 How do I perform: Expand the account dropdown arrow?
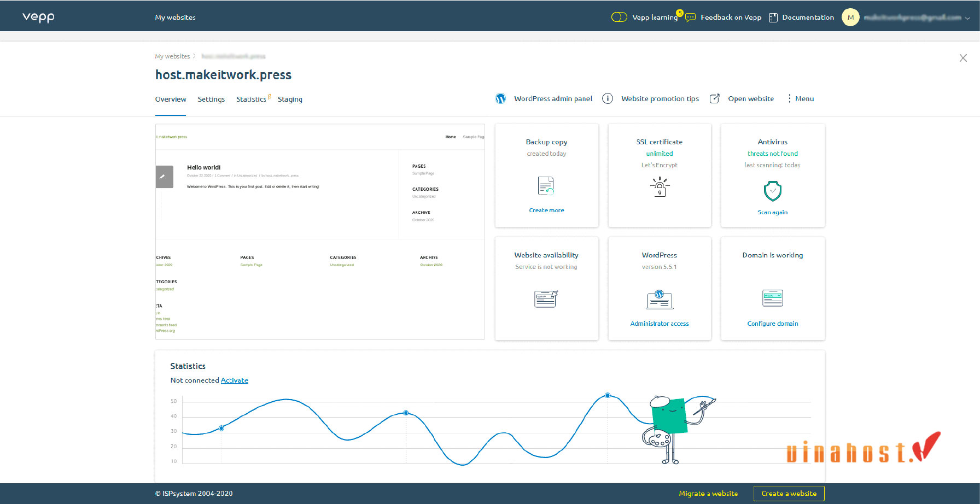(x=967, y=18)
